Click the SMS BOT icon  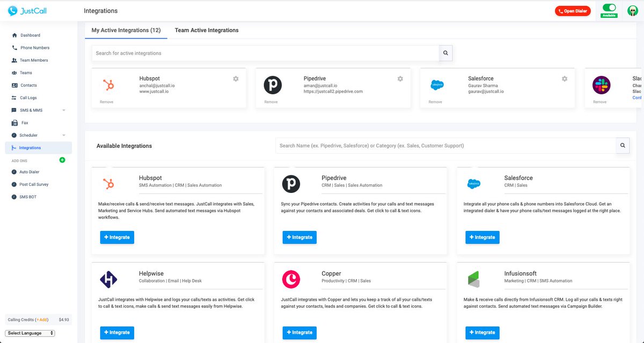click(x=14, y=197)
